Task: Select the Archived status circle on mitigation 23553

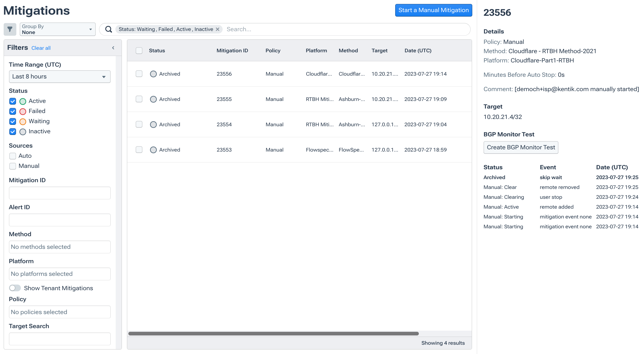Action: coord(153,150)
